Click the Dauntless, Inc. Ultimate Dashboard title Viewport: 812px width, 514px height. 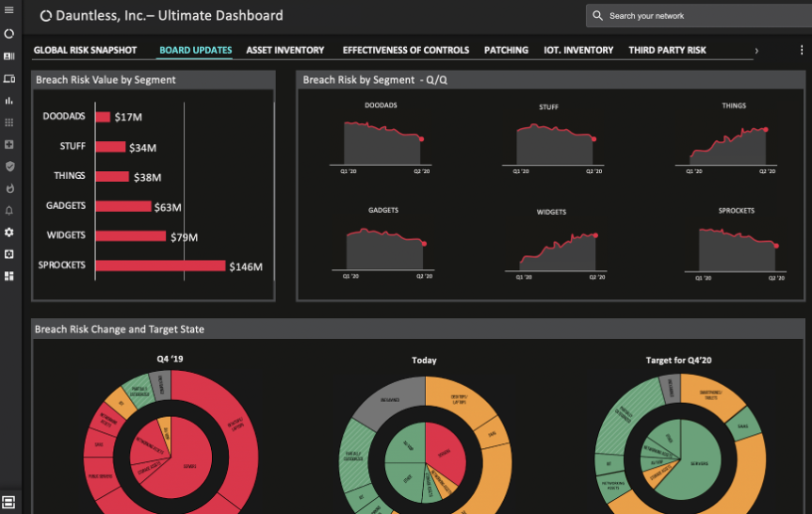170,15
